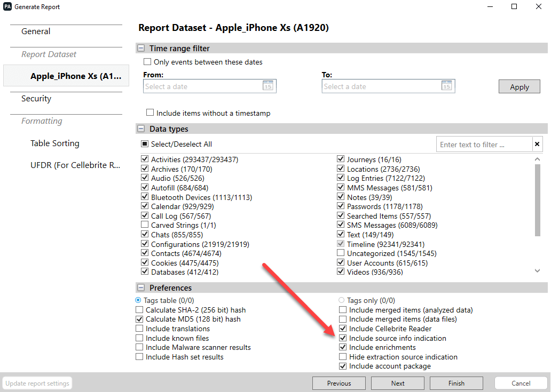The width and height of the screenshot is (551, 392).
Task: Clear the data types filter text box
Action: (x=538, y=144)
